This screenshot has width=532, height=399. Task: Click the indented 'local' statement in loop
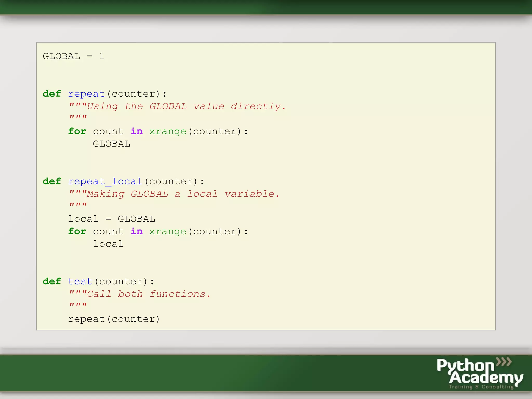pos(108,244)
